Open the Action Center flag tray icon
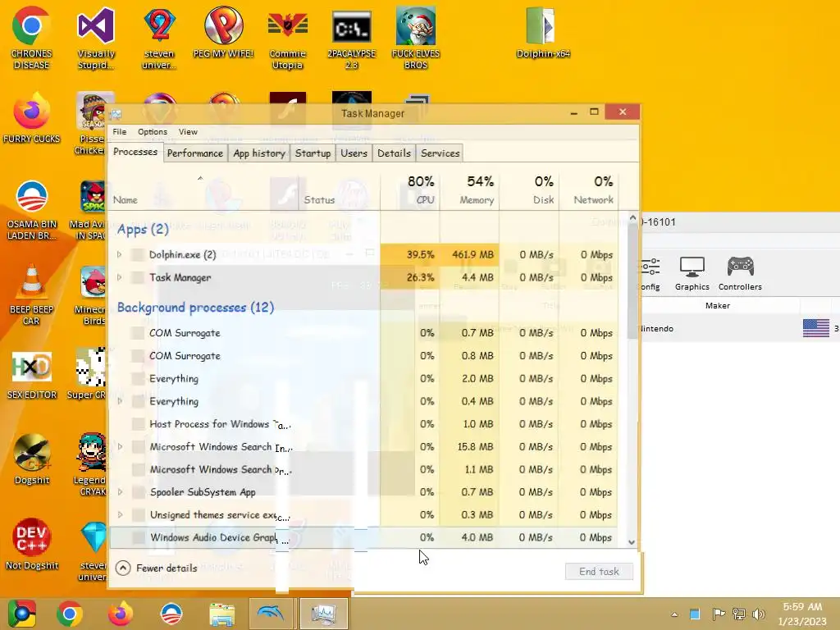The width and height of the screenshot is (840, 630). 719,614
